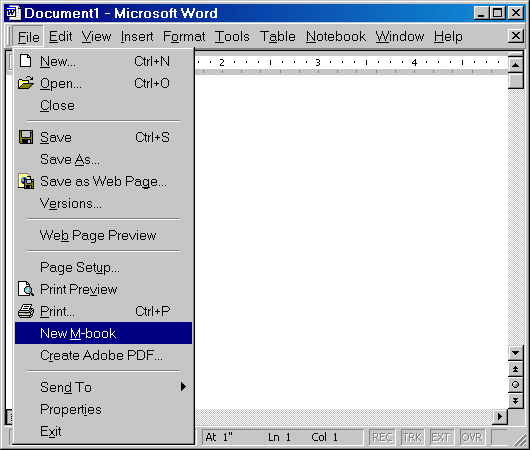
Task: Click the Print Preview magnifier icon
Action: point(26,289)
